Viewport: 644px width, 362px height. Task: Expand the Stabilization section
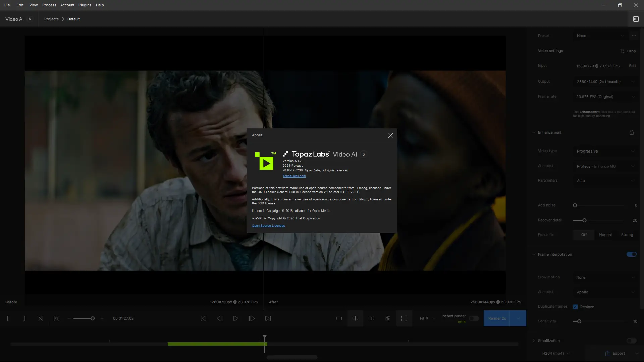point(534,341)
